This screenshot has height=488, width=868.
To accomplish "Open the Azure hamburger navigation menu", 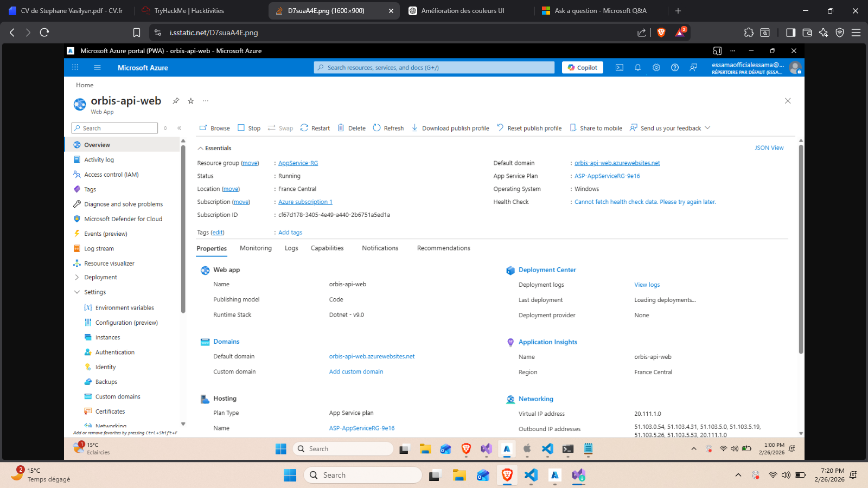I will [97, 67].
